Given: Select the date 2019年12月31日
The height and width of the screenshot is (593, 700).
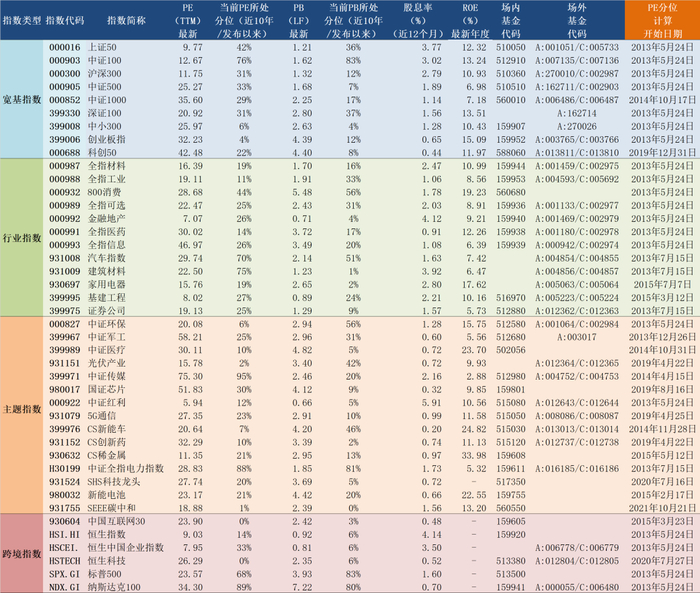Looking at the screenshot, I should point(662,153).
